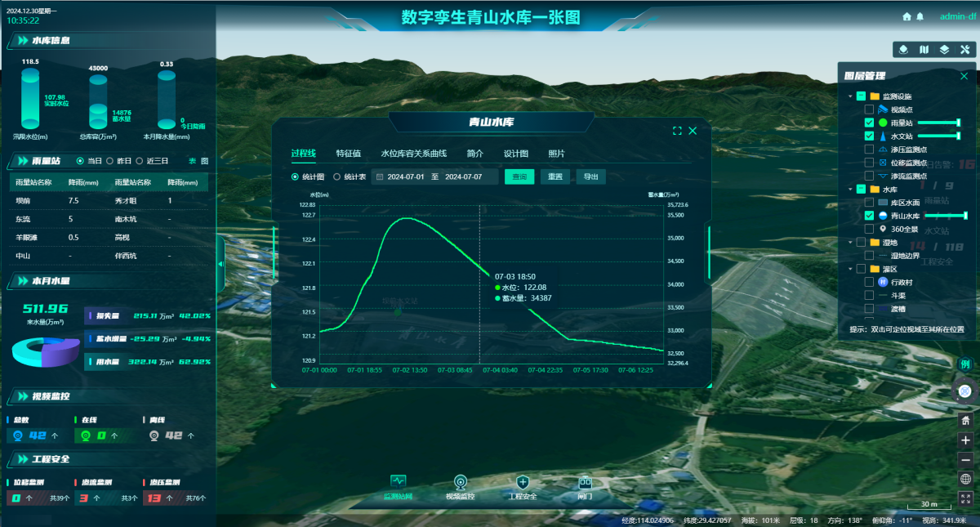980x527 pixels.
Task: Zoom out the map with minus button
Action: 966,459
